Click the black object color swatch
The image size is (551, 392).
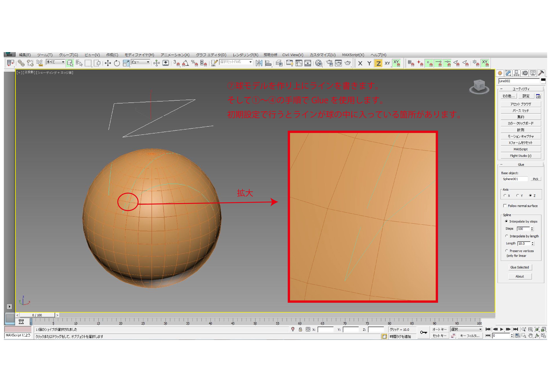click(543, 80)
